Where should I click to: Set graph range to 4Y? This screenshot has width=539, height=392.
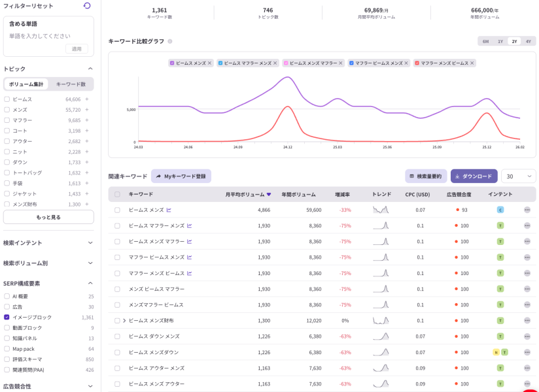point(529,41)
